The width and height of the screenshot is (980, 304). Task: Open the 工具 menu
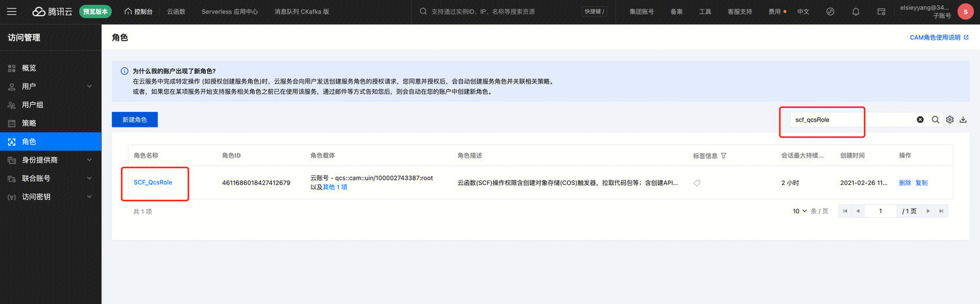pyautogui.click(x=705, y=12)
